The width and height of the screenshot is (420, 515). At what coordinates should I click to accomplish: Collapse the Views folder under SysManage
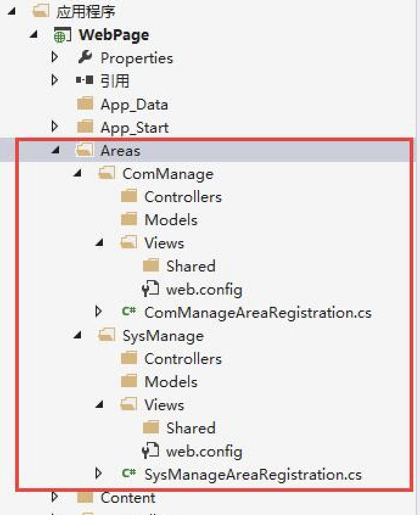pyautogui.click(x=100, y=405)
